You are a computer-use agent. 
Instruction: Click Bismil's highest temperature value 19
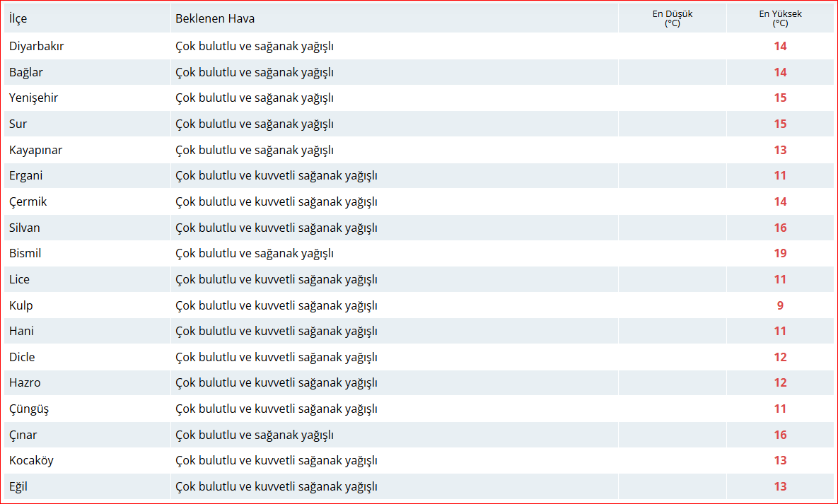780,253
